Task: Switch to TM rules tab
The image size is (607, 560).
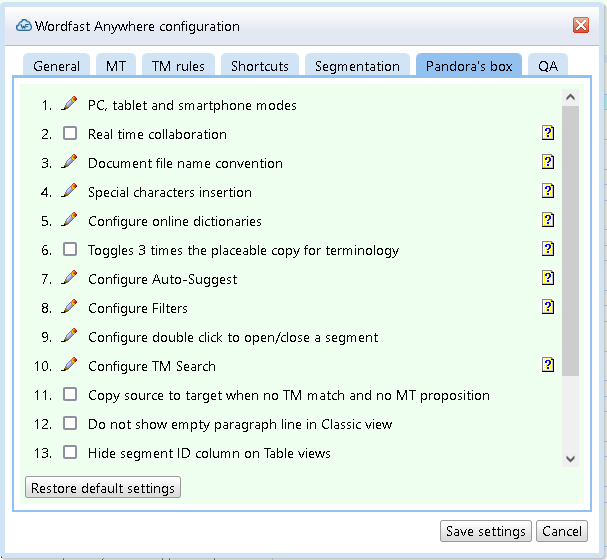Action: click(178, 66)
